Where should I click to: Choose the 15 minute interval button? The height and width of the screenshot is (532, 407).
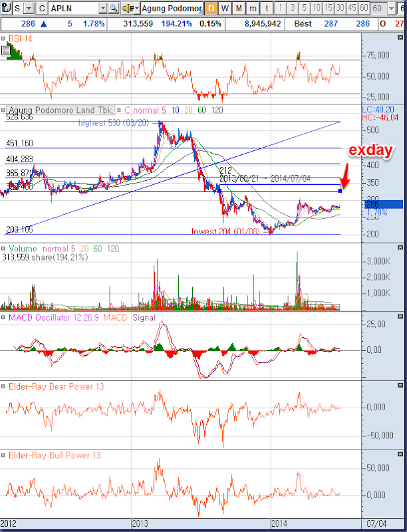click(328, 8)
